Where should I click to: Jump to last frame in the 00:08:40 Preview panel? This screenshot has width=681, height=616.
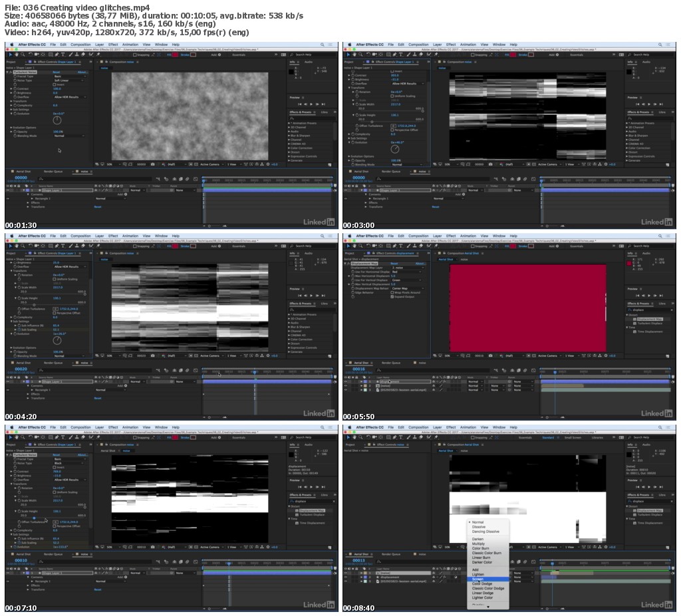click(661, 487)
